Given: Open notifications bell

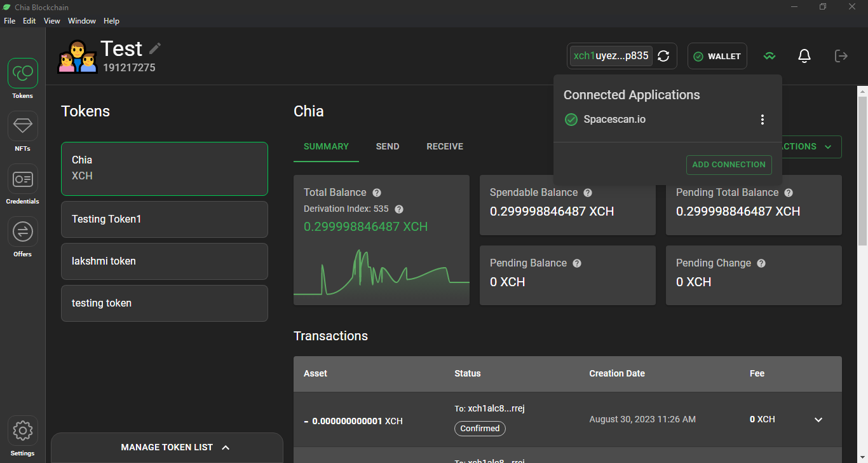Looking at the screenshot, I should pyautogui.click(x=804, y=56).
